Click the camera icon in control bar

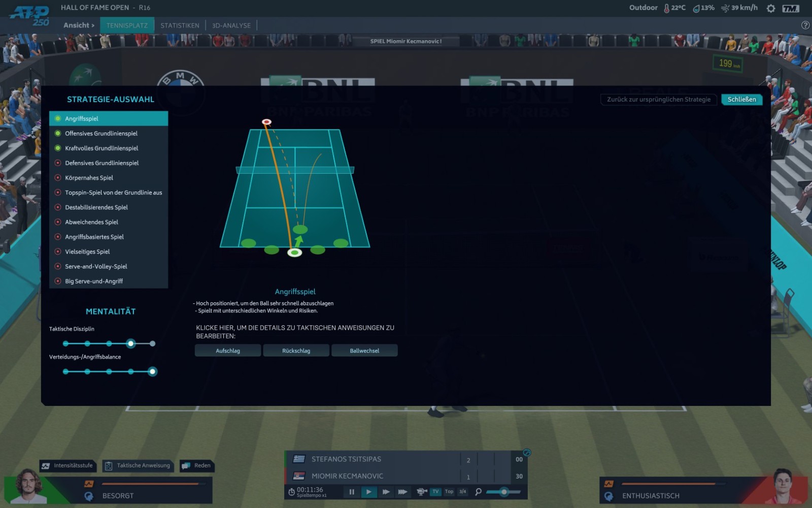421,492
